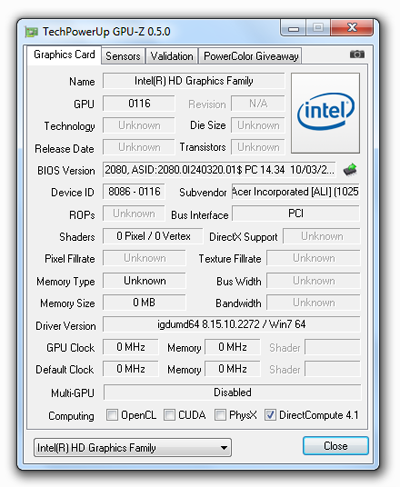Click the Texture Fillrate Unknown field
Screen dimensions: 400x487
click(314, 258)
